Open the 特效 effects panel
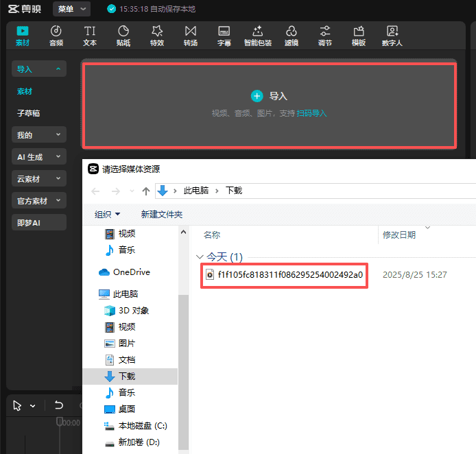Screen dimensions: 476x454 (x=157, y=36)
